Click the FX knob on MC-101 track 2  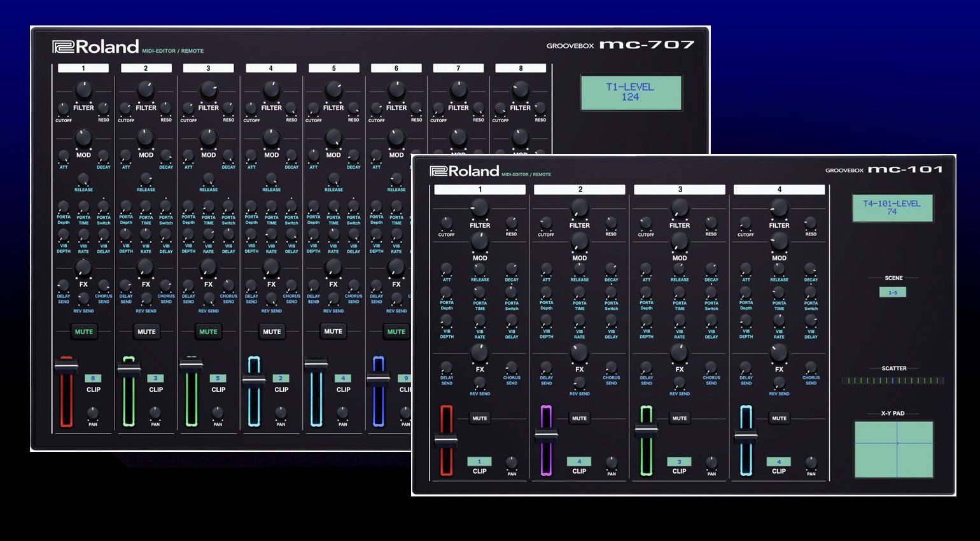579,353
